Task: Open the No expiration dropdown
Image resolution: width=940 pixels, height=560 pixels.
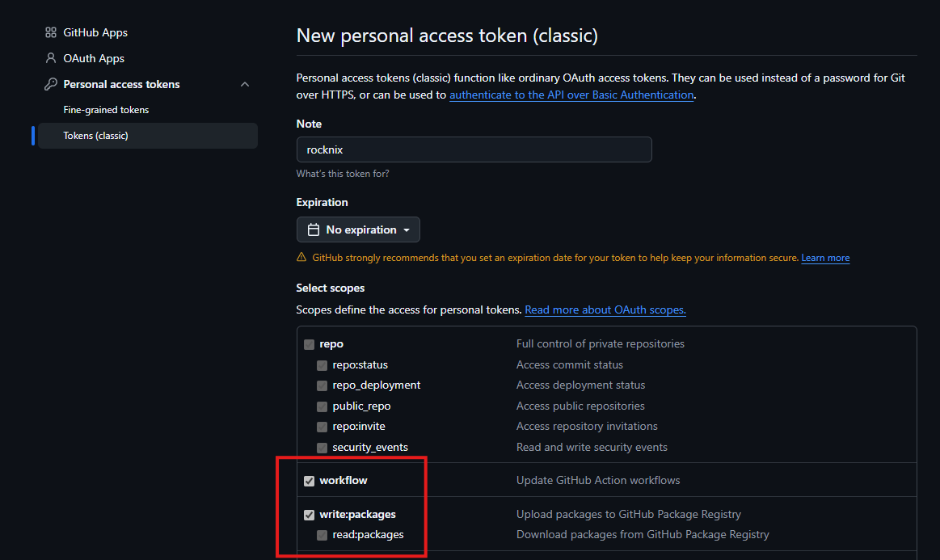Action: click(358, 229)
